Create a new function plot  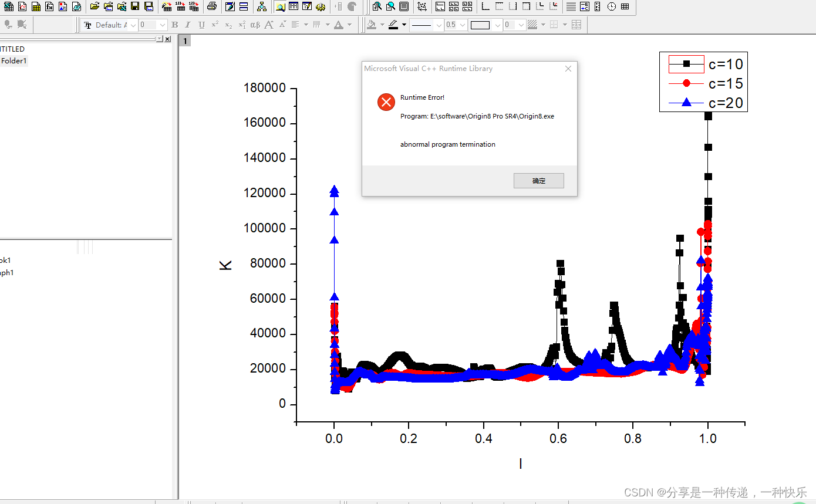point(49,6)
